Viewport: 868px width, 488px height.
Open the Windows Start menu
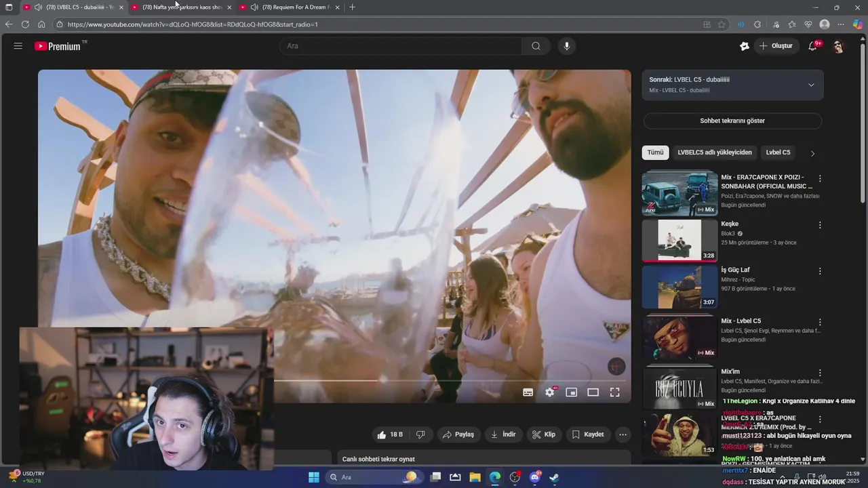tap(313, 477)
